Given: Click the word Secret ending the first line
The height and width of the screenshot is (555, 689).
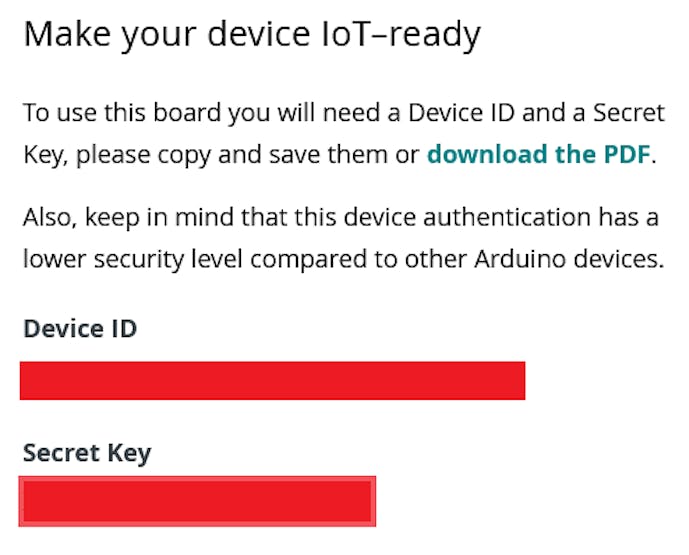Looking at the screenshot, I should (x=628, y=112).
